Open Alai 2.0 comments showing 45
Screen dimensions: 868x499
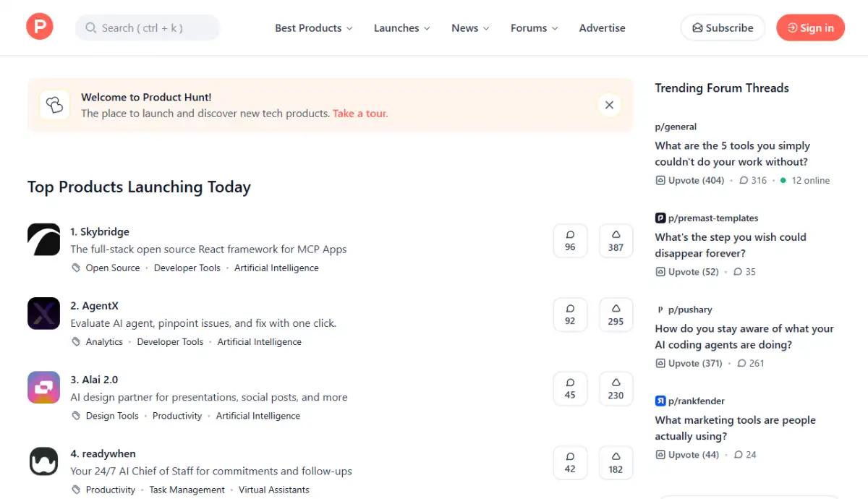[x=570, y=388]
